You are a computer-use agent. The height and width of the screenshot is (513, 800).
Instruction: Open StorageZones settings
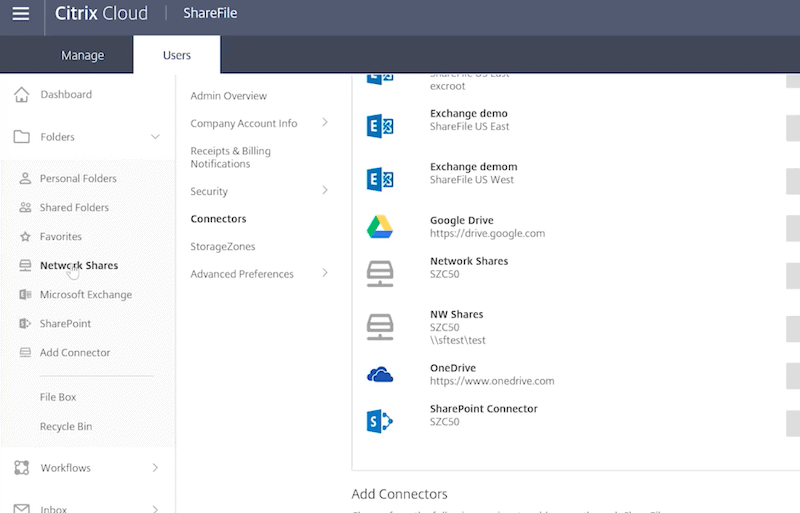223,247
